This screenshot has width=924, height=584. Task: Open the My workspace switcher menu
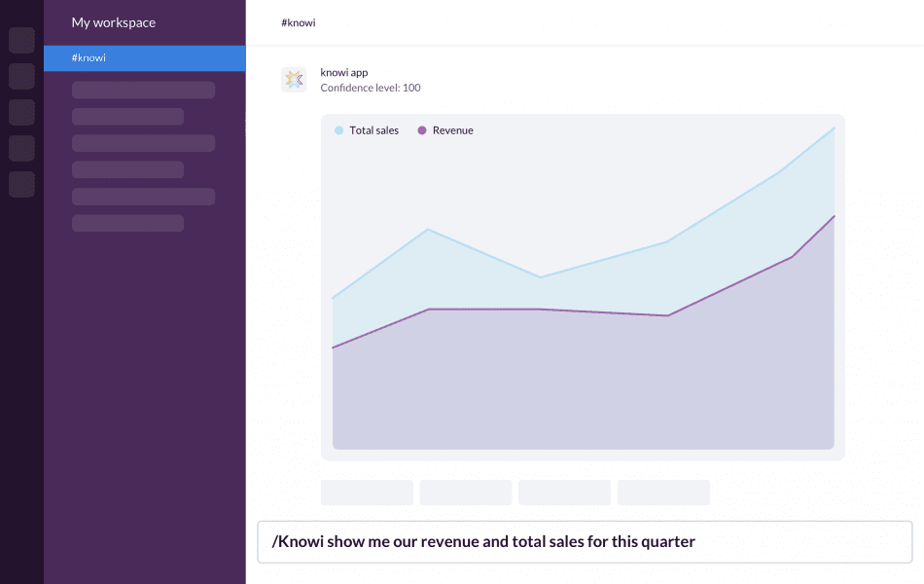[112, 22]
